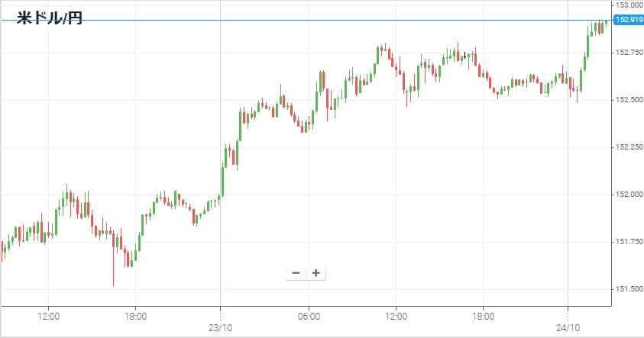Click the 06:00 time axis label
644x338 pixels.
tap(308, 315)
